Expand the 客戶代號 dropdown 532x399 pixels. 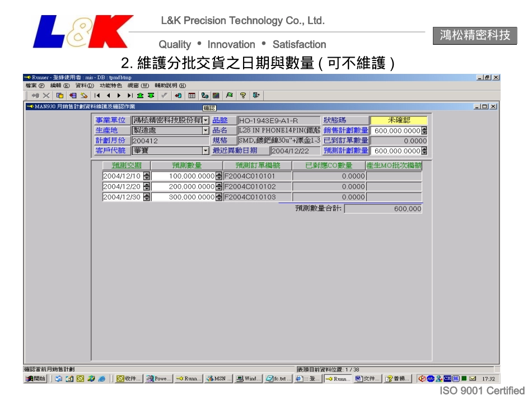[x=206, y=151]
